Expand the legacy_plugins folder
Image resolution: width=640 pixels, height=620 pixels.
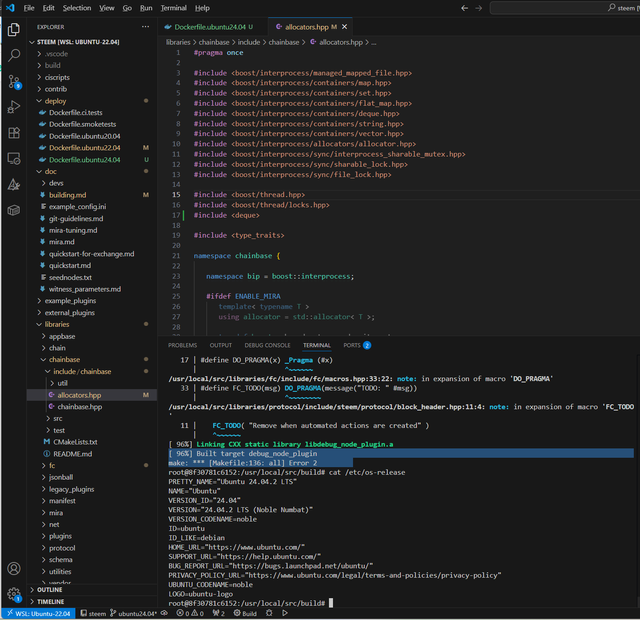tap(71, 489)
